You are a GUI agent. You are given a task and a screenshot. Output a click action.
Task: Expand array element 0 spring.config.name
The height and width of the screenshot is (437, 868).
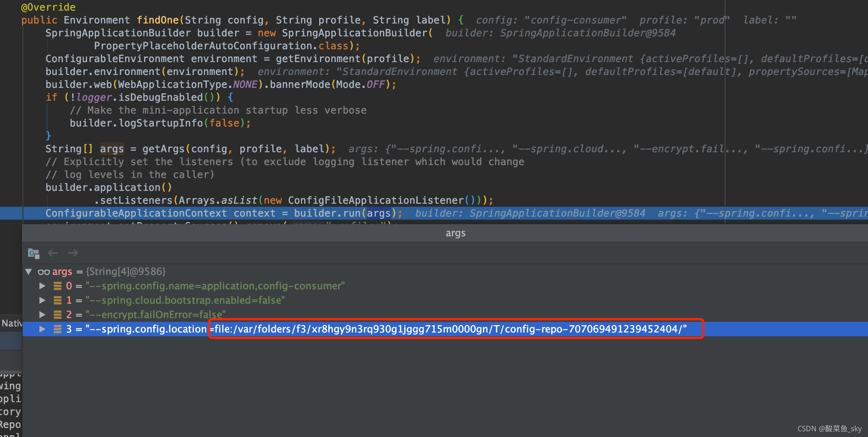[x=42, y=286]
